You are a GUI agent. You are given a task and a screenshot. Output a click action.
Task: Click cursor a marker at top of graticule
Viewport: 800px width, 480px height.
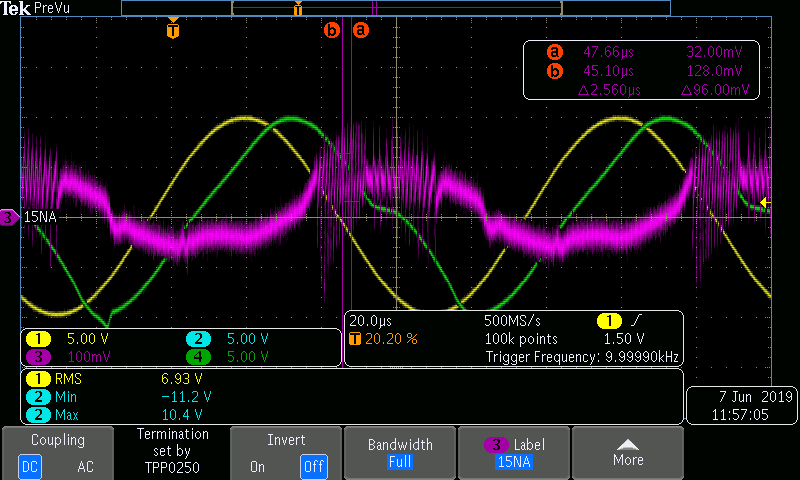(361, 30)
